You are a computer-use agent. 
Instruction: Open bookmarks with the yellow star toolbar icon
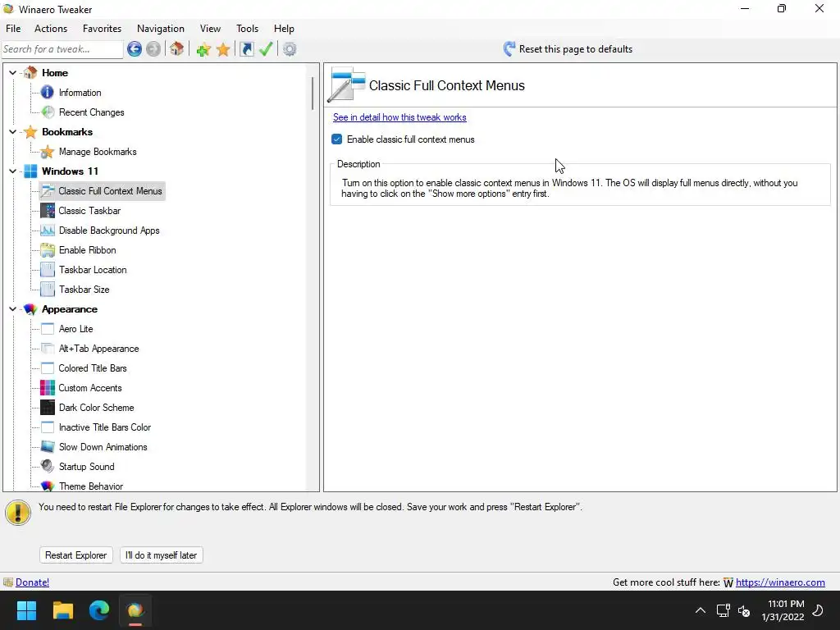(x=223, y=49)
